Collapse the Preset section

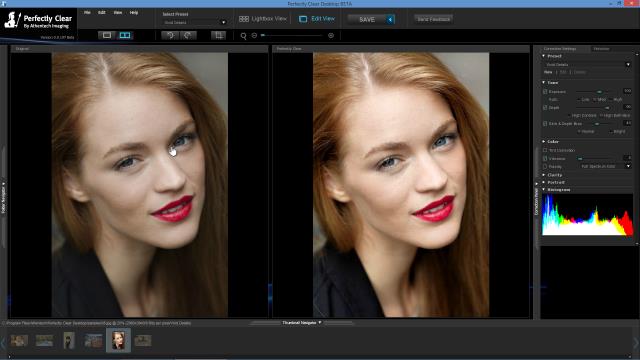[544, 56]
